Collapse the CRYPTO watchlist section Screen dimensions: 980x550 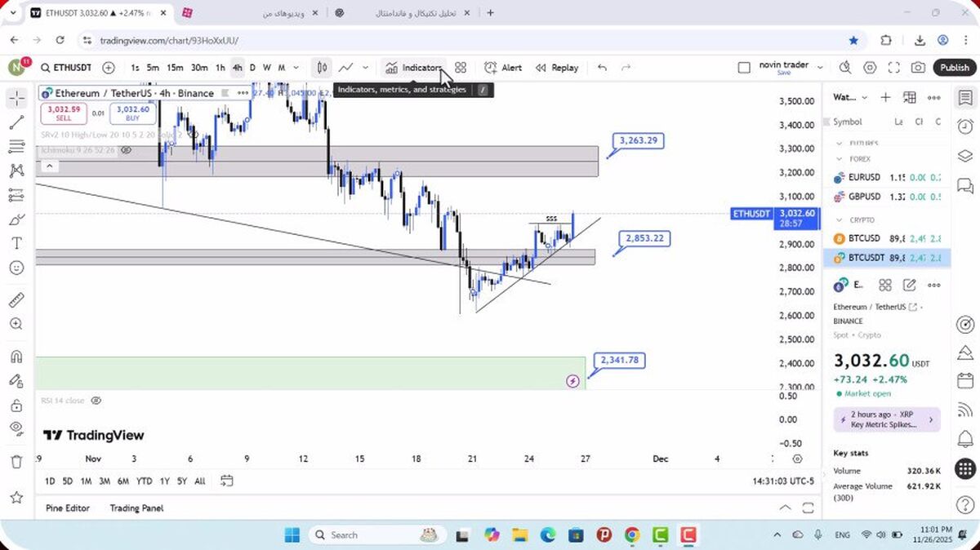(840, 220)
